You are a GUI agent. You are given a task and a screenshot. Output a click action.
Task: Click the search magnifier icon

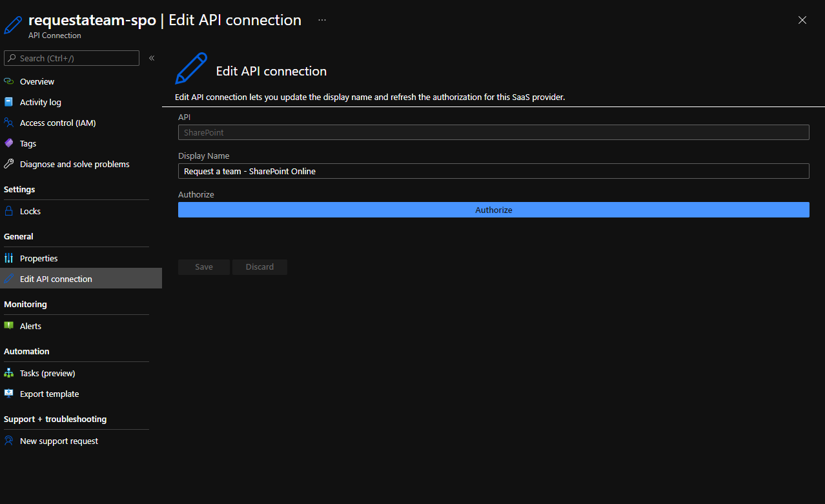[12, 58]
